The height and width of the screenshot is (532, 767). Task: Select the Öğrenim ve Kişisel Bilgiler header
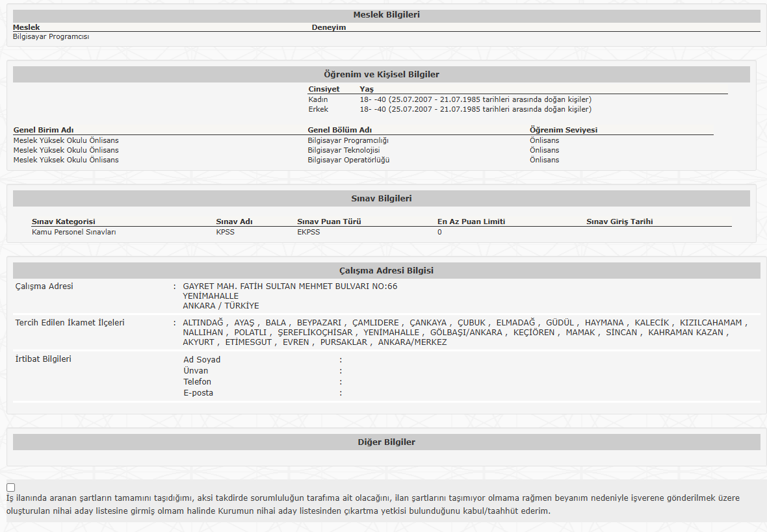(x=382, y=75)
